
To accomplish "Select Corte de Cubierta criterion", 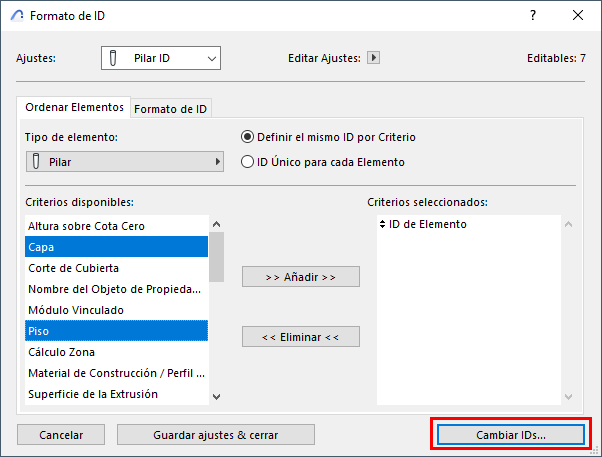I will pyautogui.click(x=116, y=268).
